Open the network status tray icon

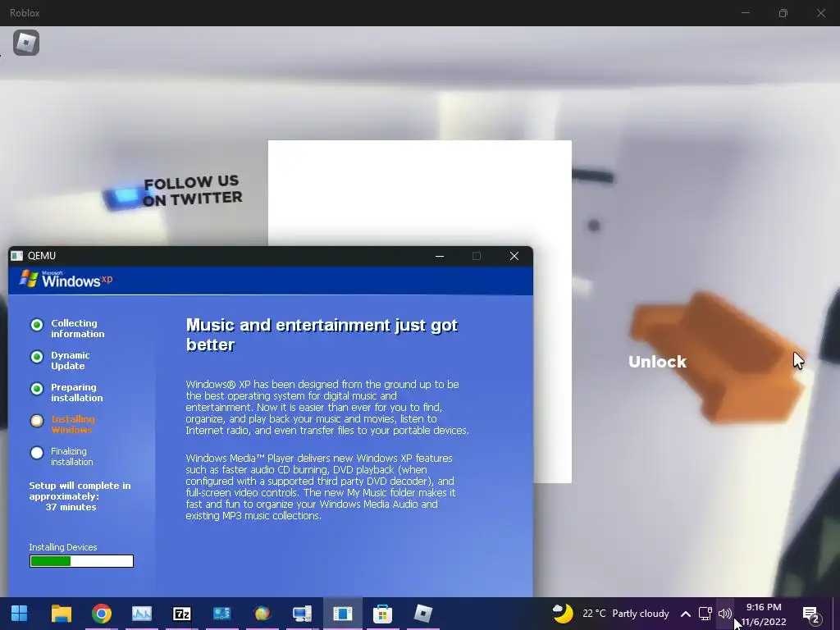[x=705, y=614]
